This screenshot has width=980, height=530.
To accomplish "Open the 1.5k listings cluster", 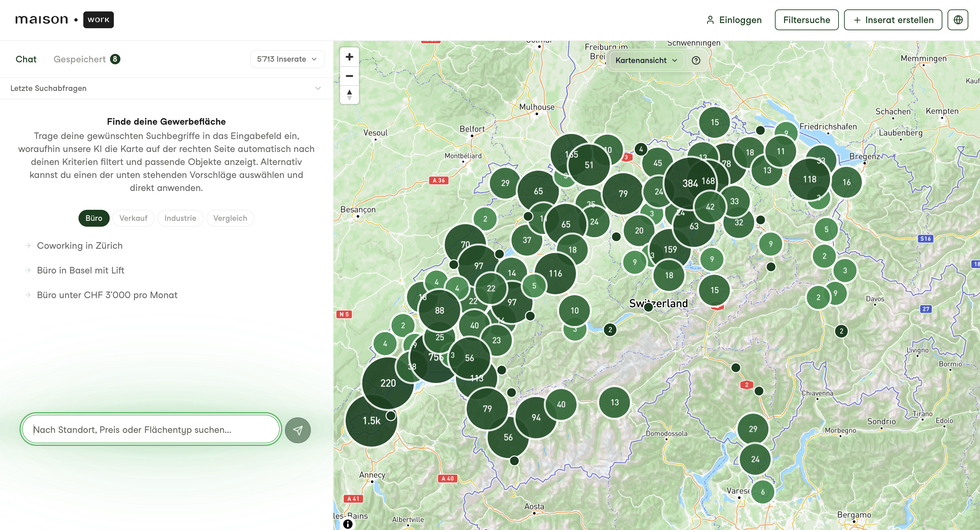I will click(x=371, y=420).
